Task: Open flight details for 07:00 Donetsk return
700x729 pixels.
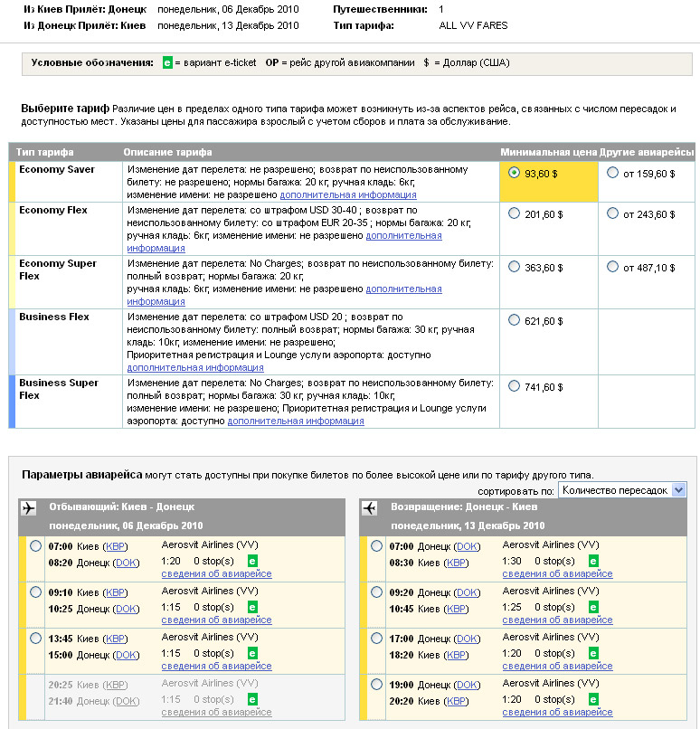Action: (557, 573)
